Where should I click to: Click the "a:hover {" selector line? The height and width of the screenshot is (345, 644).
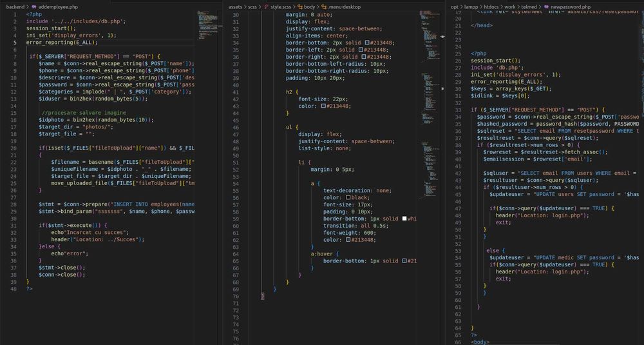click(x=325, y=254)
